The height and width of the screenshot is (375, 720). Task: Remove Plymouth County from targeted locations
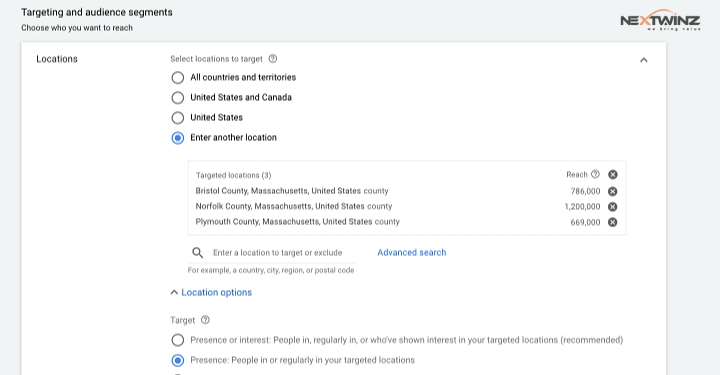613,222
